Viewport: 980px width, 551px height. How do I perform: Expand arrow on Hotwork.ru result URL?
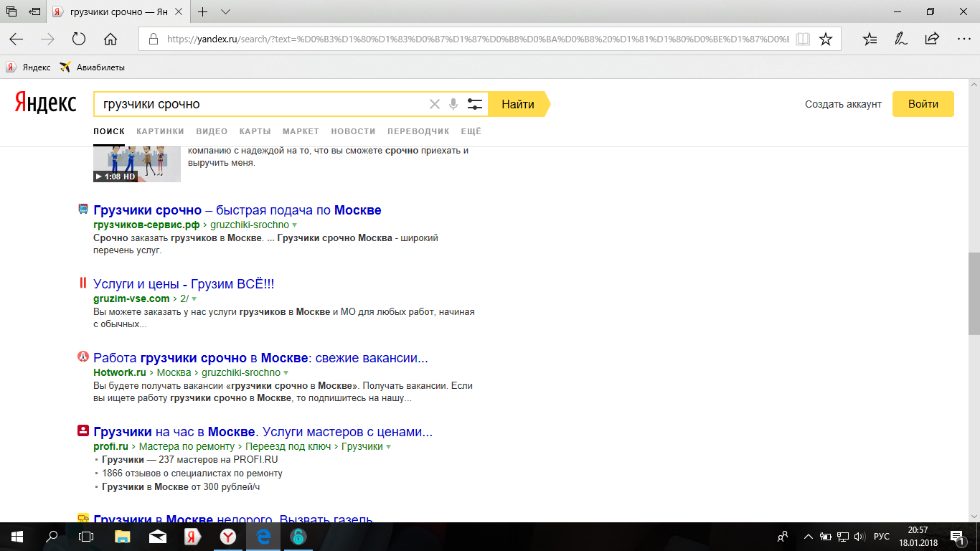(286, 373)
